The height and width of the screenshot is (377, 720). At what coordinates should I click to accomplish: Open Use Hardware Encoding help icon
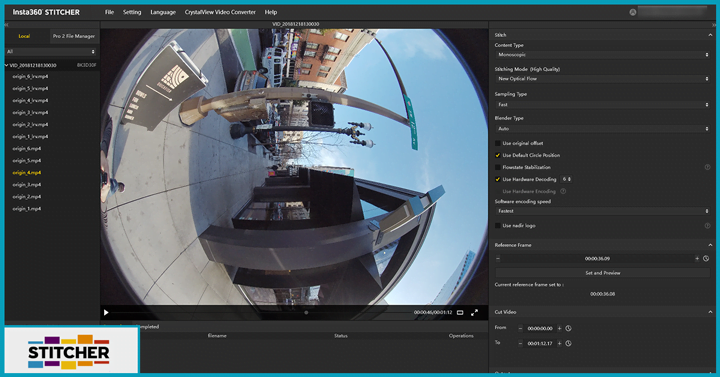(563, 191)
